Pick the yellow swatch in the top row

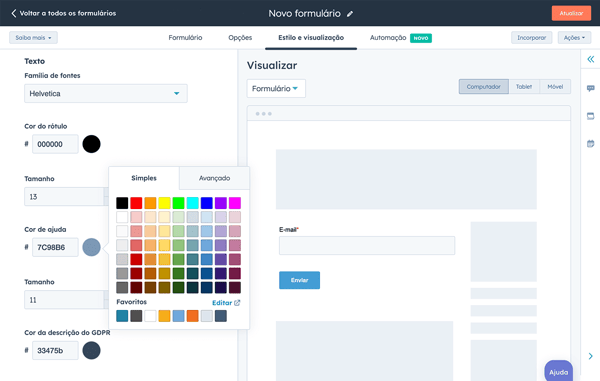click(x=165, y=203)
